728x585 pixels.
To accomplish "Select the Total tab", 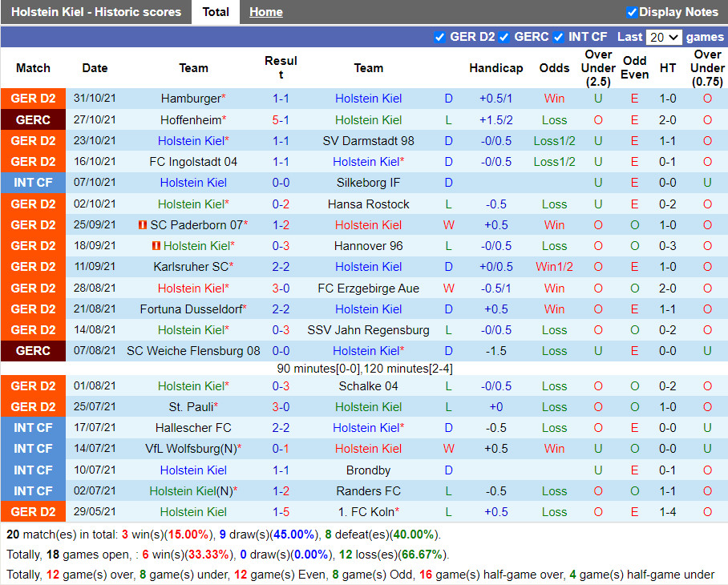I will [216, 12].
